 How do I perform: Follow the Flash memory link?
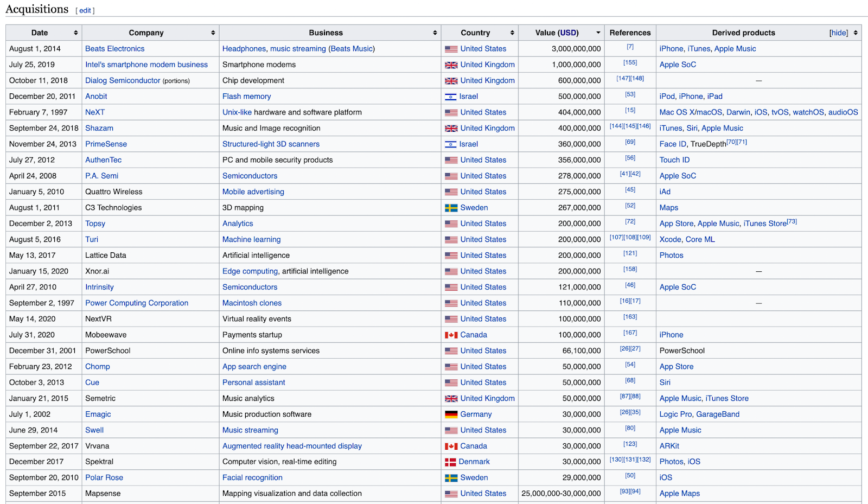(246, 97)
